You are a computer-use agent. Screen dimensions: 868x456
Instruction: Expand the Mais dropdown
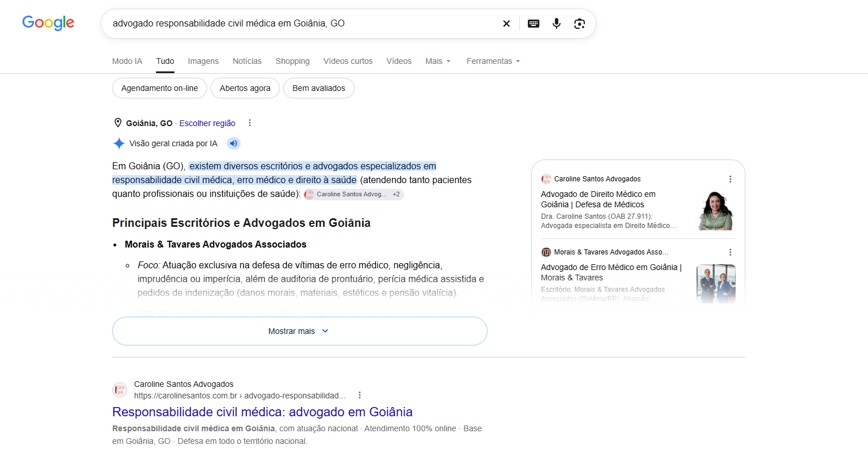[438, 61]
